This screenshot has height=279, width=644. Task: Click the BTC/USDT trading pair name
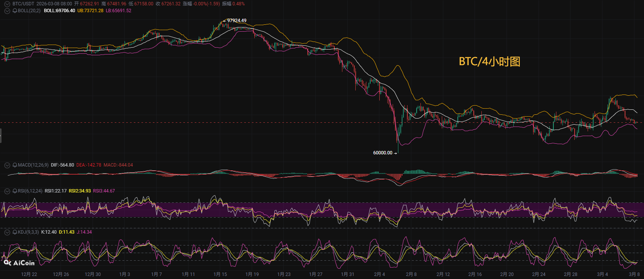(23, 4)
